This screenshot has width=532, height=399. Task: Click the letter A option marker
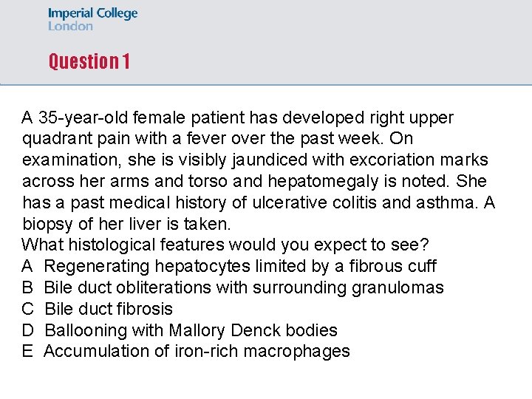click(x=28, y=266)
